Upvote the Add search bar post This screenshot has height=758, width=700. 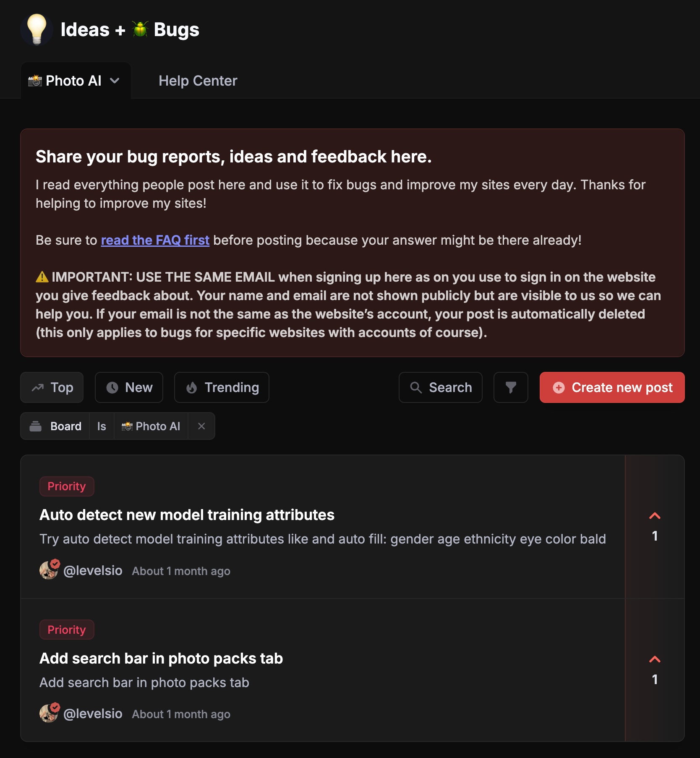pos(655,659)
